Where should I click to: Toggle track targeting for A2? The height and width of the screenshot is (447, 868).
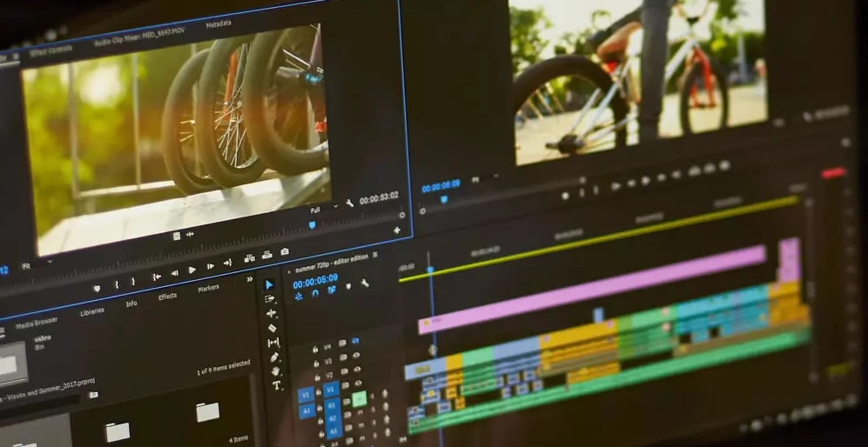click(x=332, y=419)
